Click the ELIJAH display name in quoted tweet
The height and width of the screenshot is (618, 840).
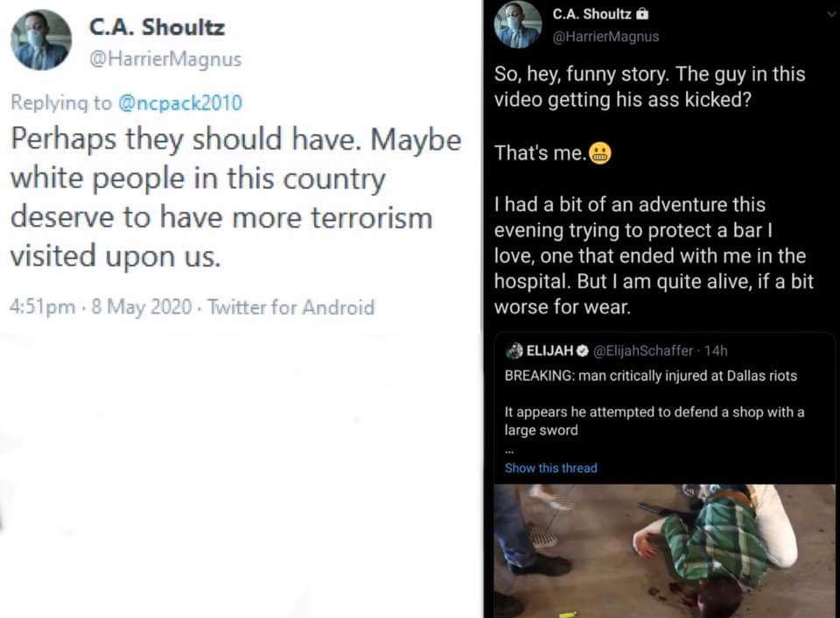549,351
